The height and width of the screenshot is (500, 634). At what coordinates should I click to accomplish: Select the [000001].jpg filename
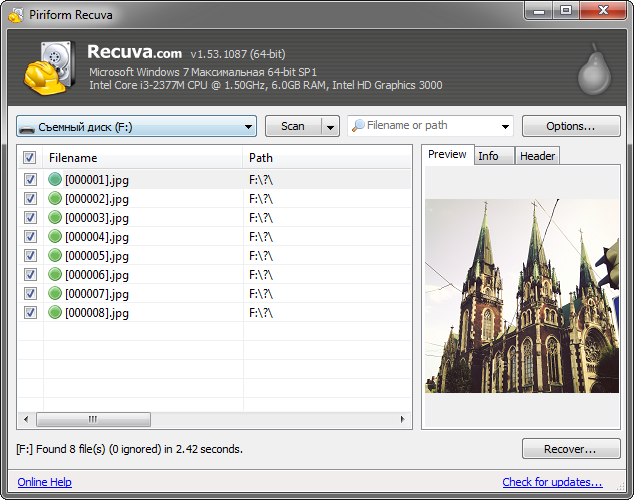97,180
